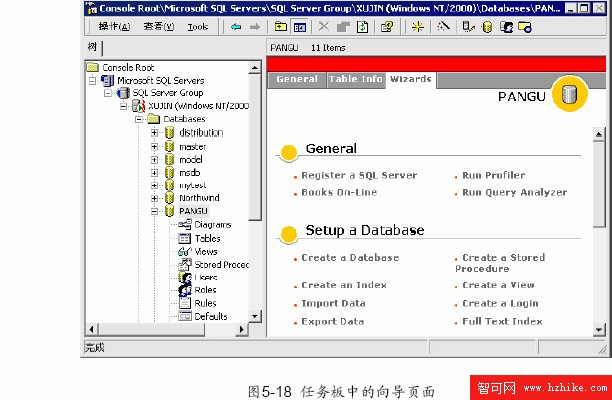
Task: Click the Forward arrow toolbar button
Action: tap(255, 27)
